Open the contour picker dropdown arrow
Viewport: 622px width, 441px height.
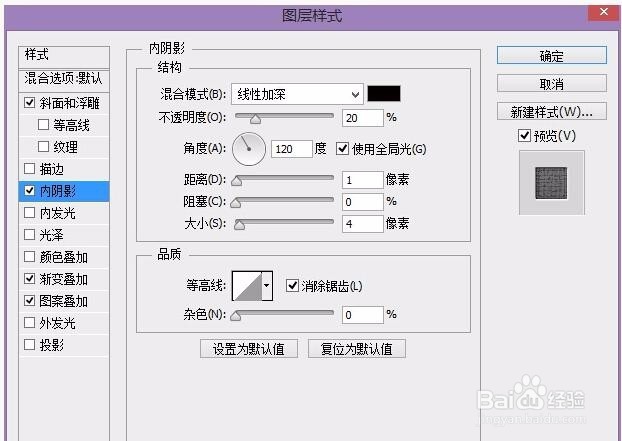click(x=267, y=286)
